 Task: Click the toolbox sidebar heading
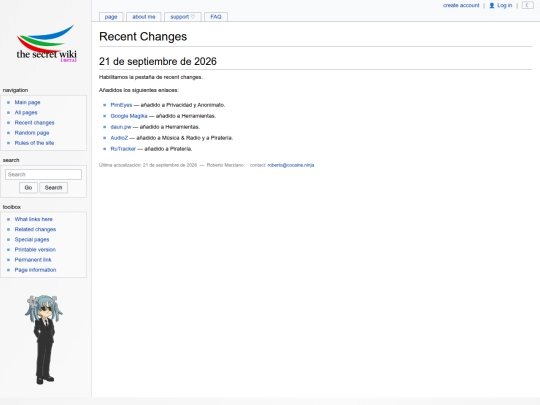tap(12, 207)
